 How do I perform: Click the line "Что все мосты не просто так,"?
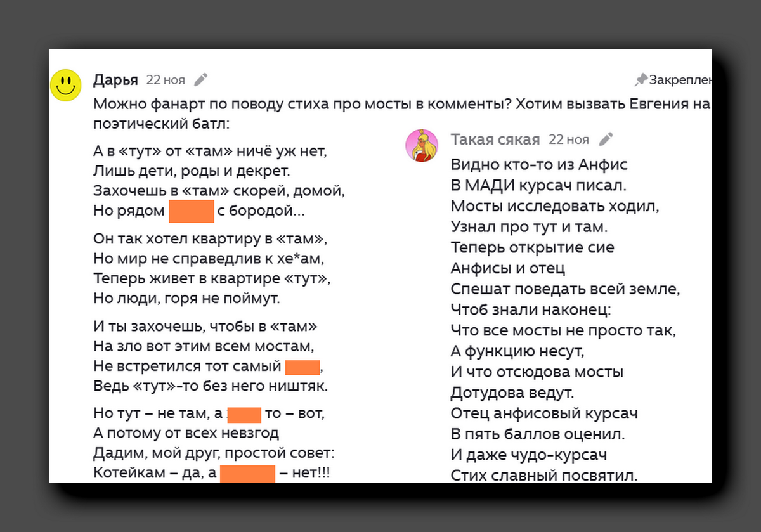point(564,331)
